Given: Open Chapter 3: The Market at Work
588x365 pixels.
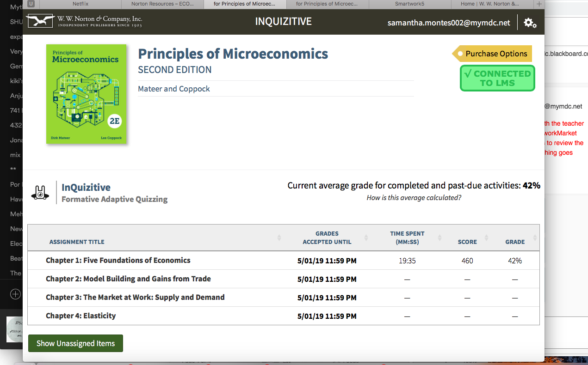Looking at the screenshot, I should coord(135,297).
